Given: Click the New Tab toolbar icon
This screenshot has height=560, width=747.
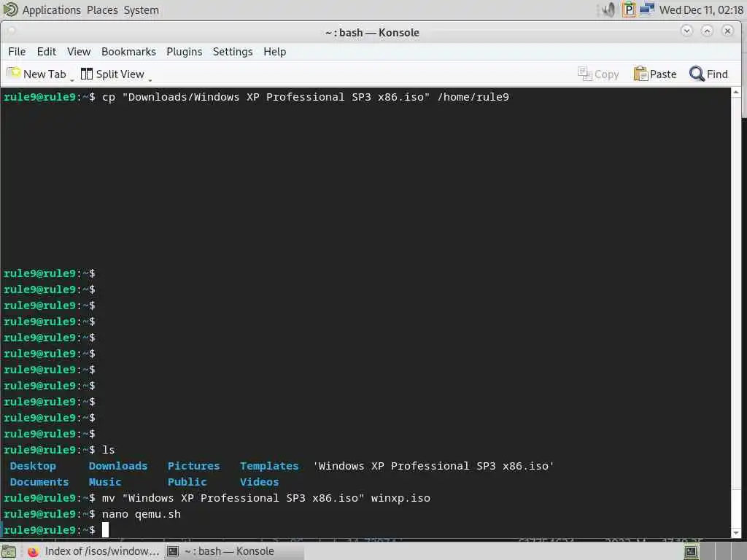Looking at the screenshot, I should coord(13,74).
